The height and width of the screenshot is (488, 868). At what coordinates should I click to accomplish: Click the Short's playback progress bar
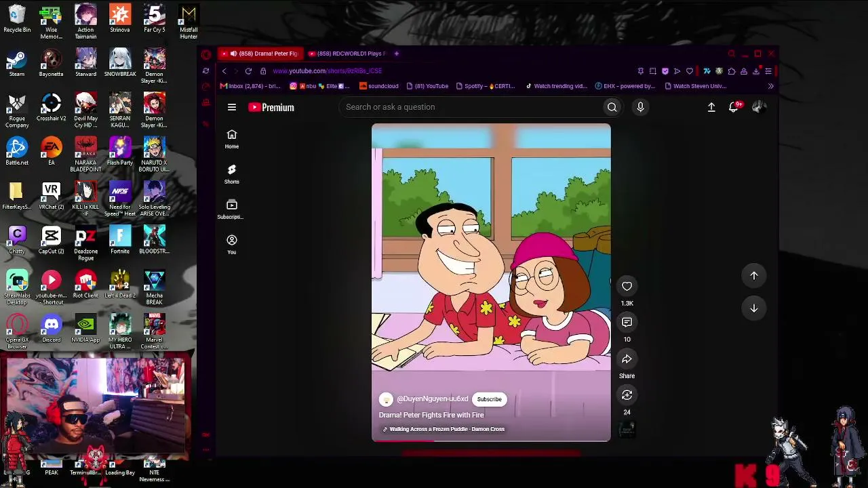[x=491, y=441]
